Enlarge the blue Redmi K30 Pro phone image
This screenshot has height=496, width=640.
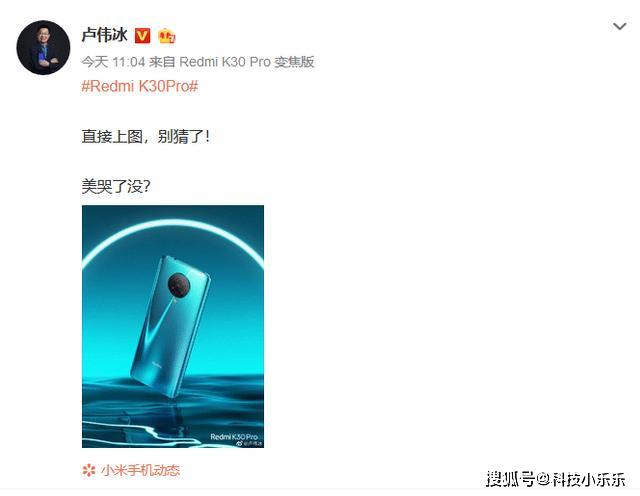coord(173,326)
